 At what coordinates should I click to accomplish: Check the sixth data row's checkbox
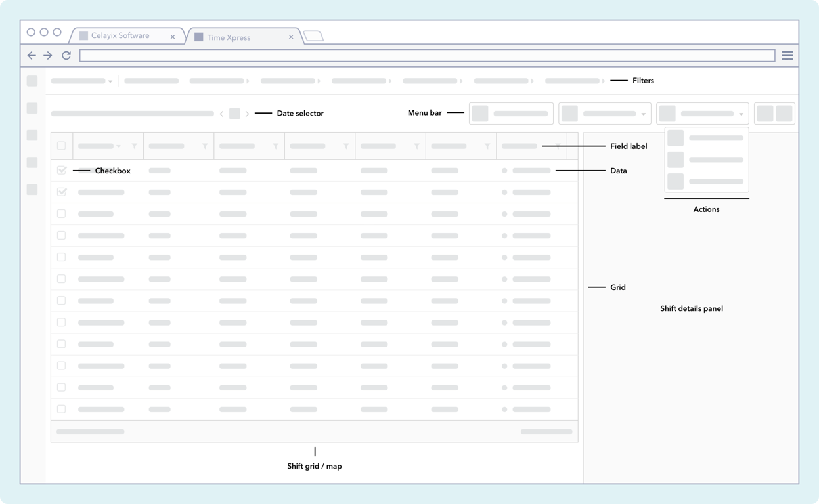click(61, 278)
